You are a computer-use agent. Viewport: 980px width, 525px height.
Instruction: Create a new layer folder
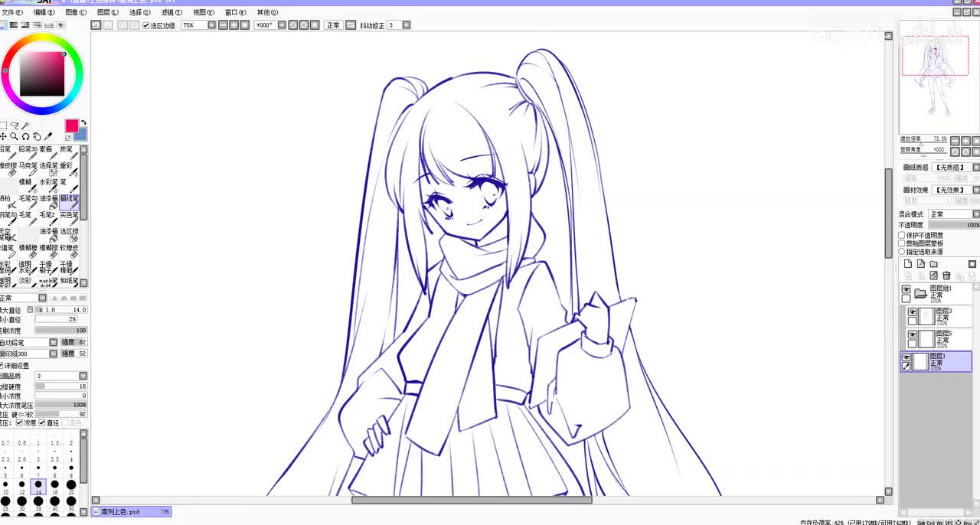click(933, 264)
